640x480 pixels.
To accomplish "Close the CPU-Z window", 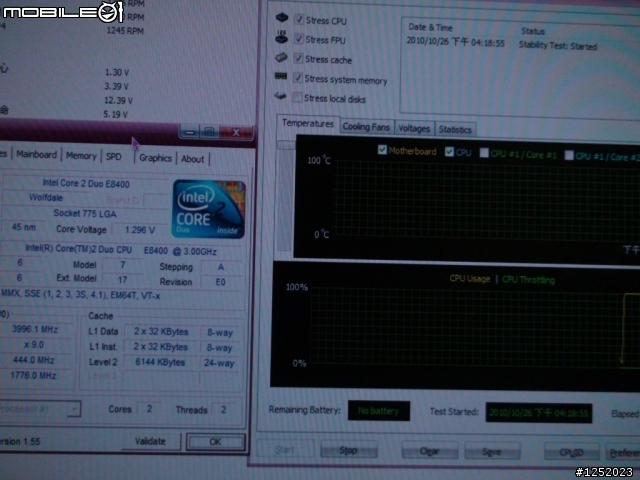I will (236, 132).
